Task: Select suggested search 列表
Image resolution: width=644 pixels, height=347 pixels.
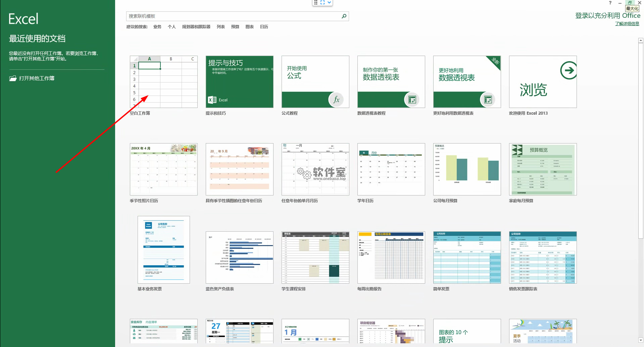Action: (x=221, y=27)
